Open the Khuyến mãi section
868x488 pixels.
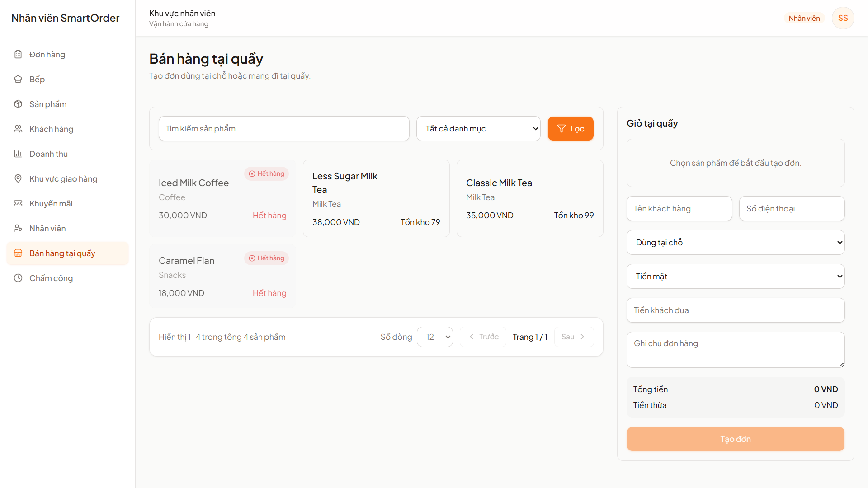click(x=68, y=203)
